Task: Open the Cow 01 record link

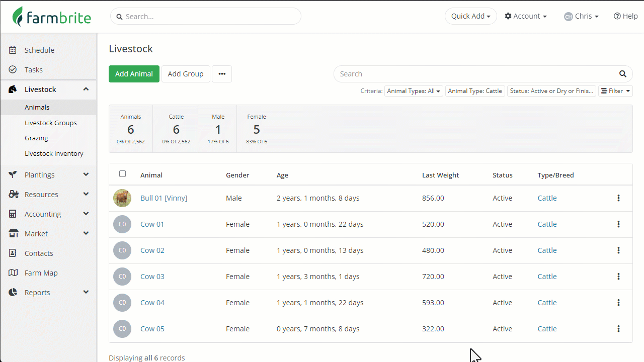Action: [152, 224]
